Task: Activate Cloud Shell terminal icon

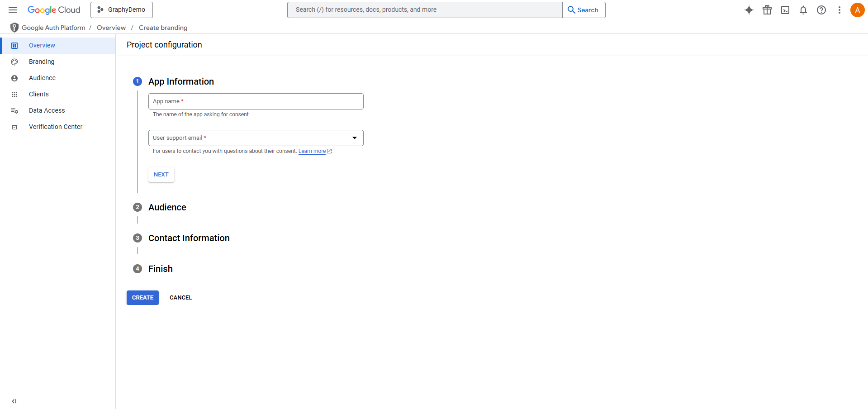Action: (x=785, y=10)
